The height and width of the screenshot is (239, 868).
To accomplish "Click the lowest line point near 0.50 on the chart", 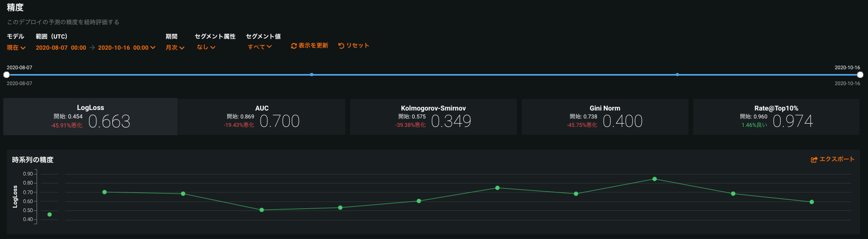I will 262,210.
